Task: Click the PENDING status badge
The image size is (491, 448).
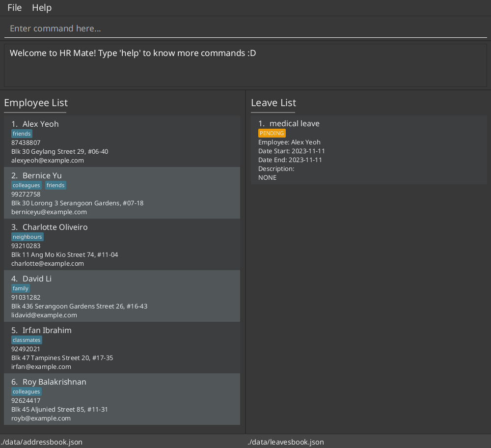Action: click(272, 133)
